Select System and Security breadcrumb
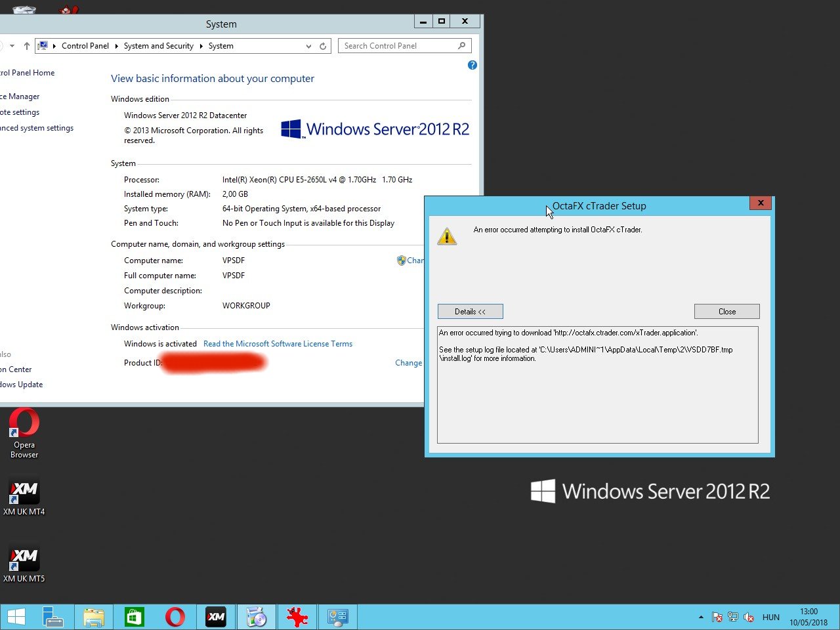 coord(159,46)
